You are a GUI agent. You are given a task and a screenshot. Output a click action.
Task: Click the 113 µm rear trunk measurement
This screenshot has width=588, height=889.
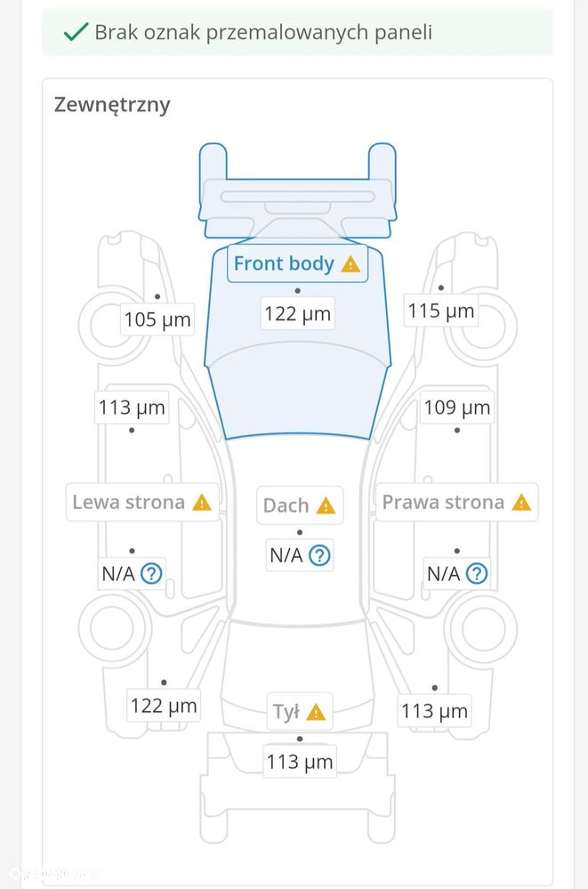(x=300, y=762)
